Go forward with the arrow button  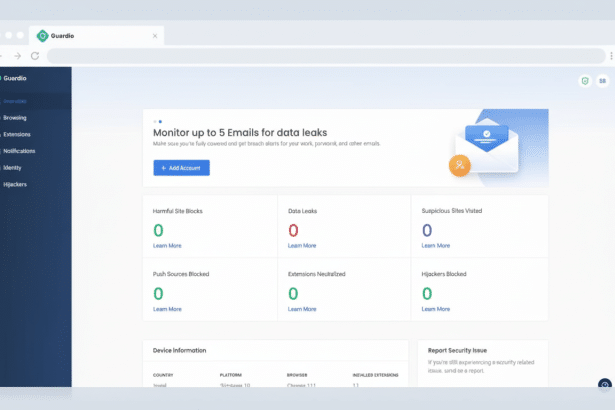[x=18, y=56]
